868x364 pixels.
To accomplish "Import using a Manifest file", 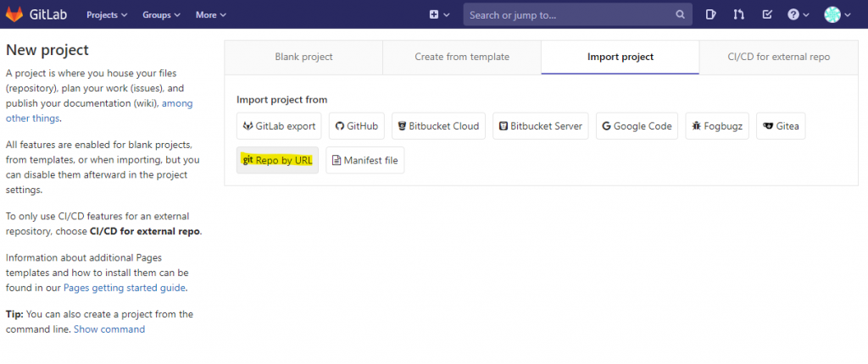I will [x=364, y=161].
